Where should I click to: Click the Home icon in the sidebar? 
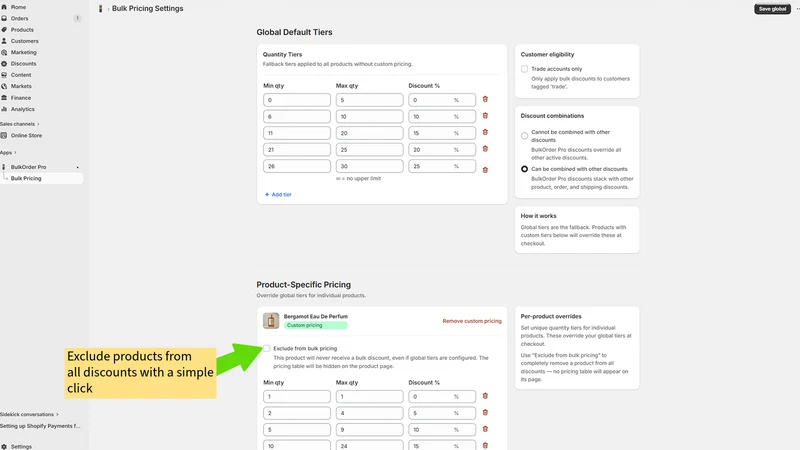[x=4, y=7]
